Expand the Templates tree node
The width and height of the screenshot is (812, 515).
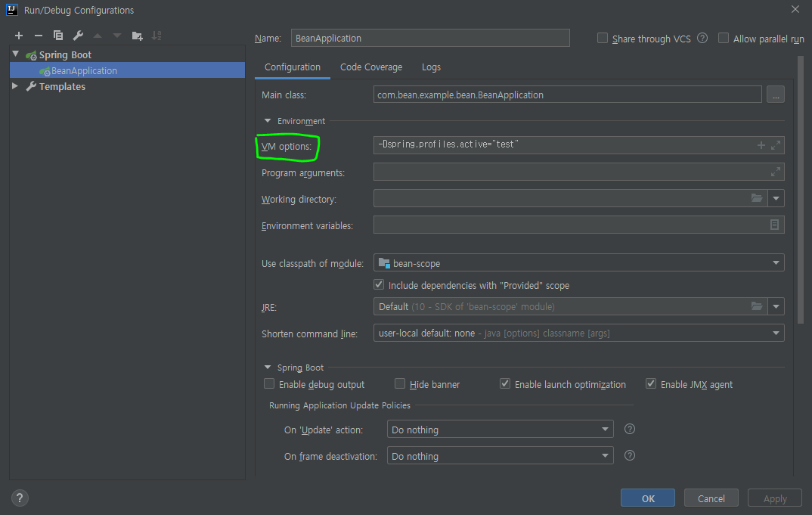15,86
